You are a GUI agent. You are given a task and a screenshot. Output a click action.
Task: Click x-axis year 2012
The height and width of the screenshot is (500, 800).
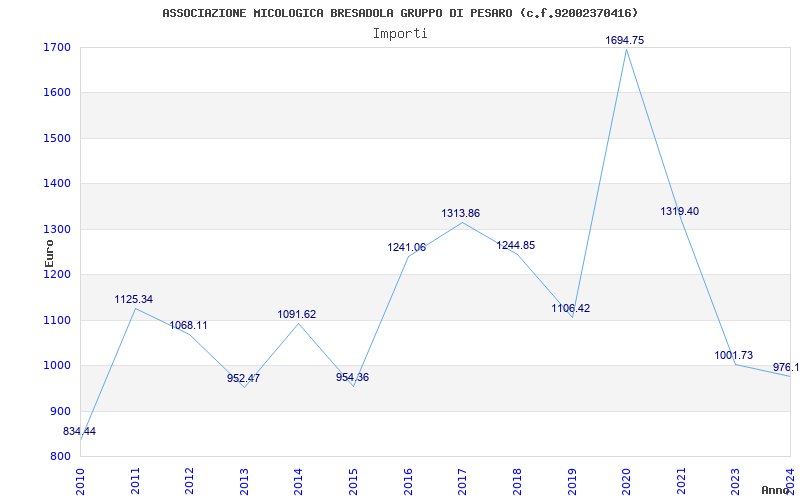click(x=190, y=482)
